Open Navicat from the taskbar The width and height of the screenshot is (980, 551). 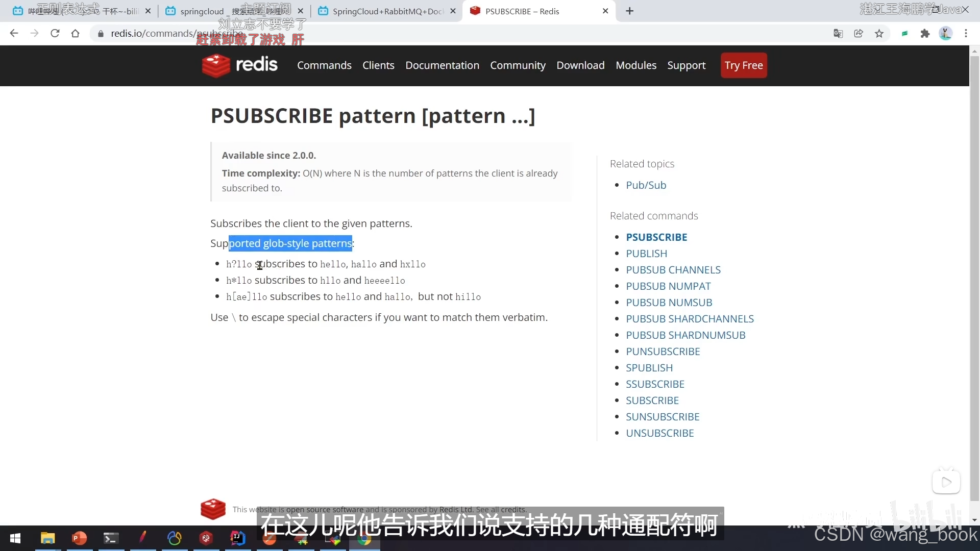point(174,538)
